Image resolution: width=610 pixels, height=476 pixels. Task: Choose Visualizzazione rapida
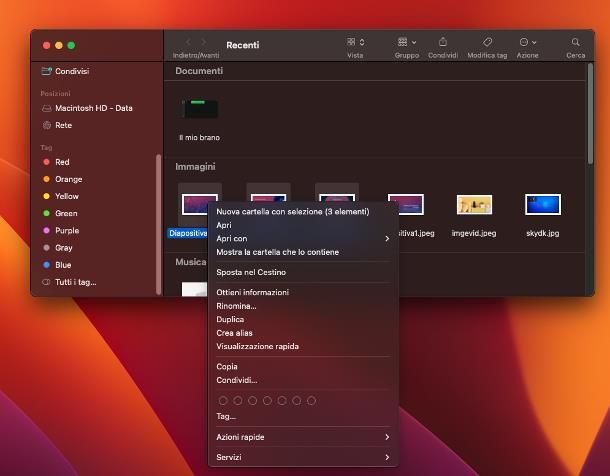coord(303,346)
